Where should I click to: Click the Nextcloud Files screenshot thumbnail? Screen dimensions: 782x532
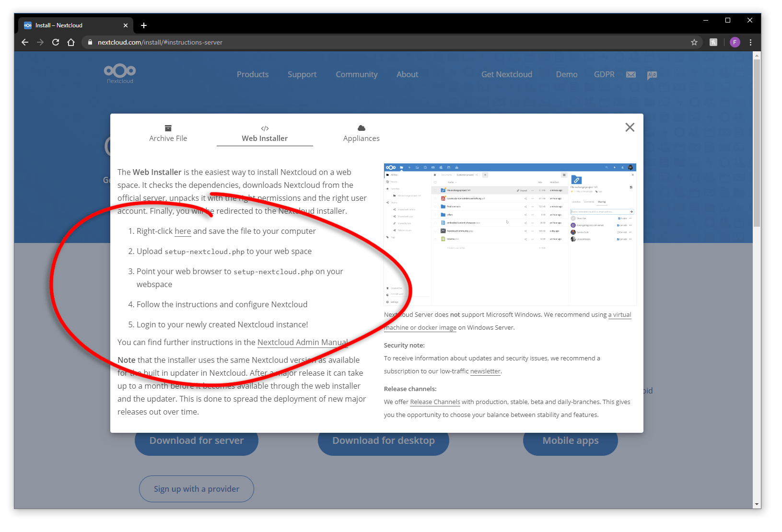[x=510, y=235]
